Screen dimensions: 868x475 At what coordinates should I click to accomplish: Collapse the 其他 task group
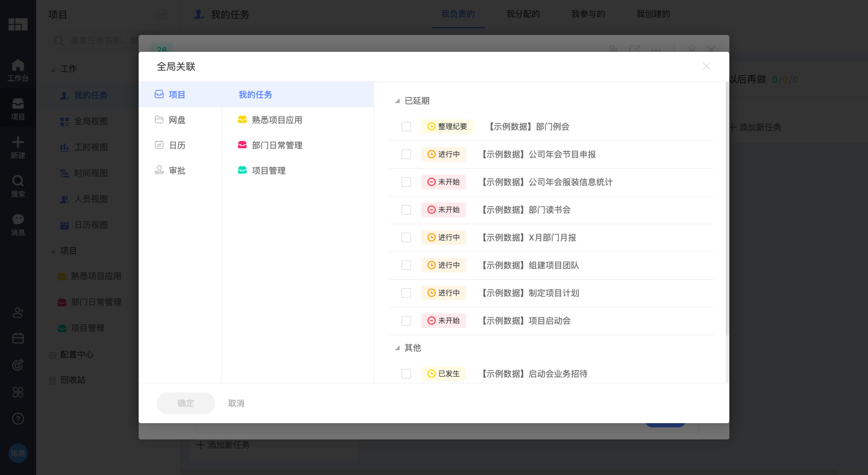tap(397, 348)
